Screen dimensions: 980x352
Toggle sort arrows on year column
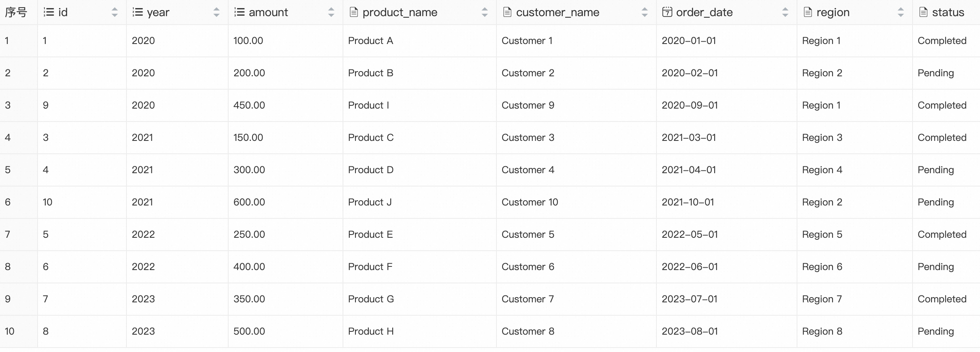click(217, 12)
